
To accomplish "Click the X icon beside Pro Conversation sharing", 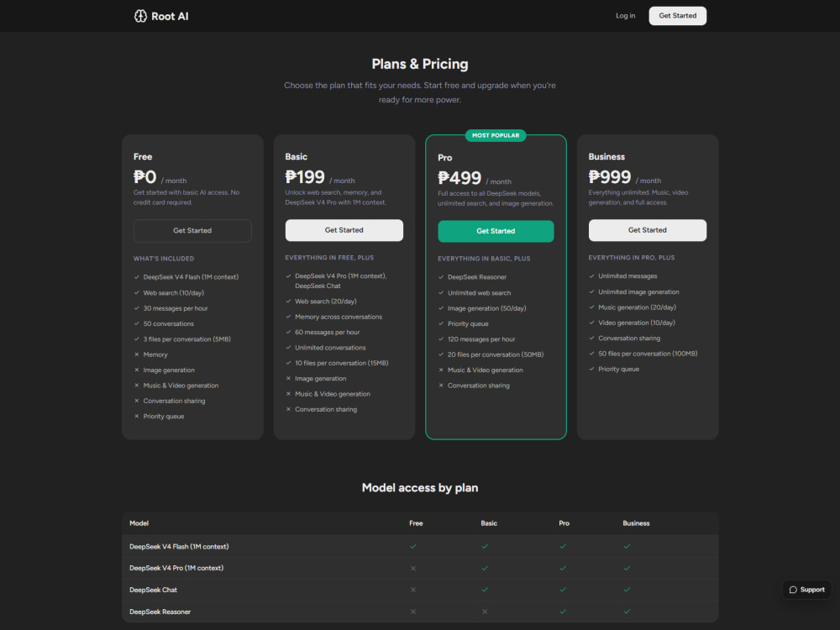I will click(441, 386).
